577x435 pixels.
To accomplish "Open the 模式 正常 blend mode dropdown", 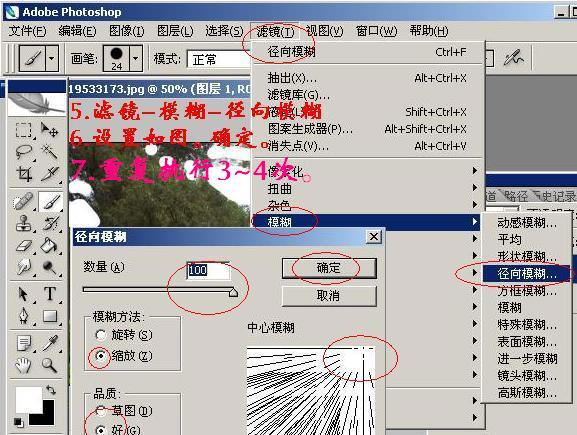I will (x=219, y=59).
